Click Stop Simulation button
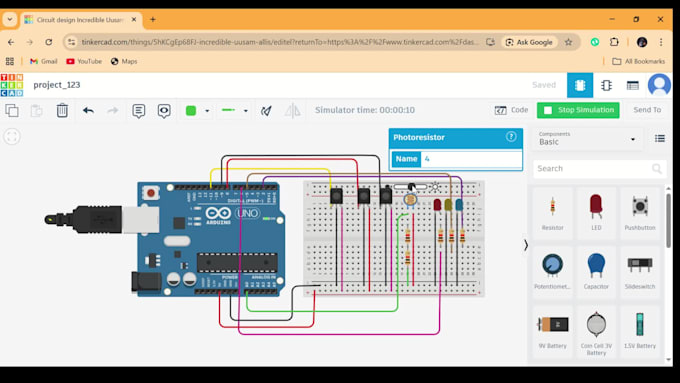 tap(578, 110)
